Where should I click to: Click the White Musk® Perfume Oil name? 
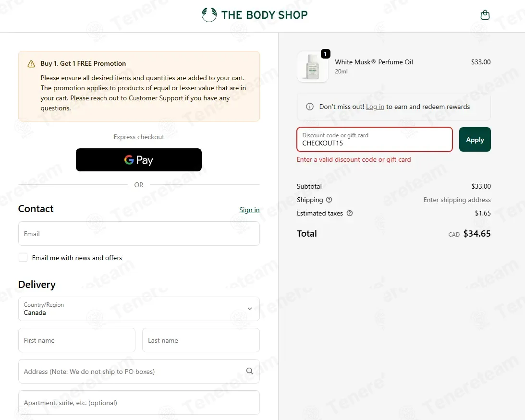374,62
